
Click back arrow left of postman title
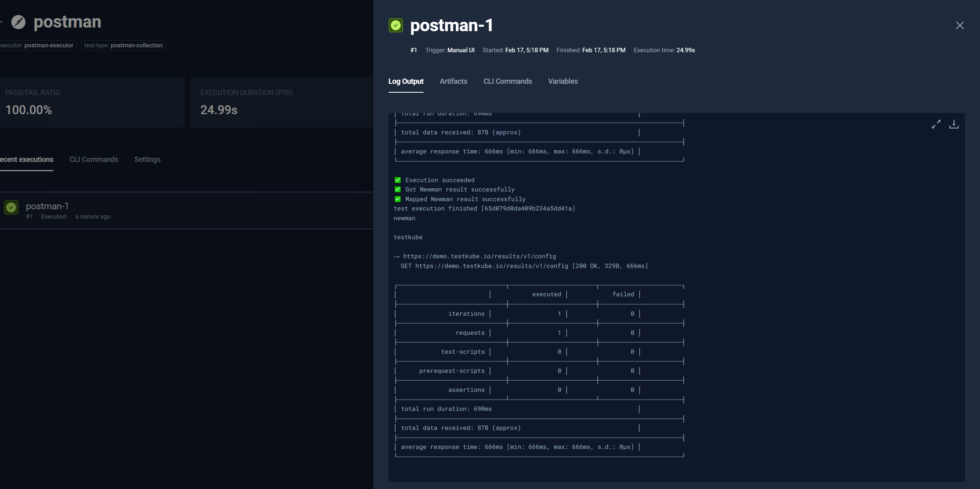pos(1,22)
